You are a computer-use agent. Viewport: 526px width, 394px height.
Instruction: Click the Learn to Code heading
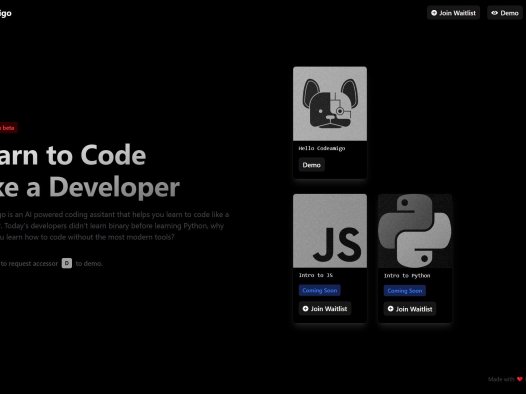point(90,171)
